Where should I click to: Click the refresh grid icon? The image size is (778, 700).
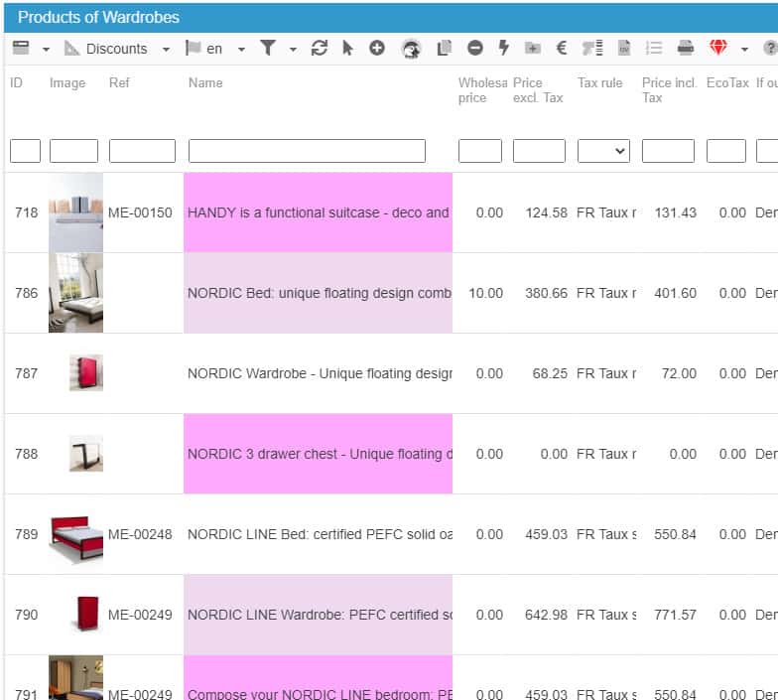pyautogui.click(x=319, y=48)
